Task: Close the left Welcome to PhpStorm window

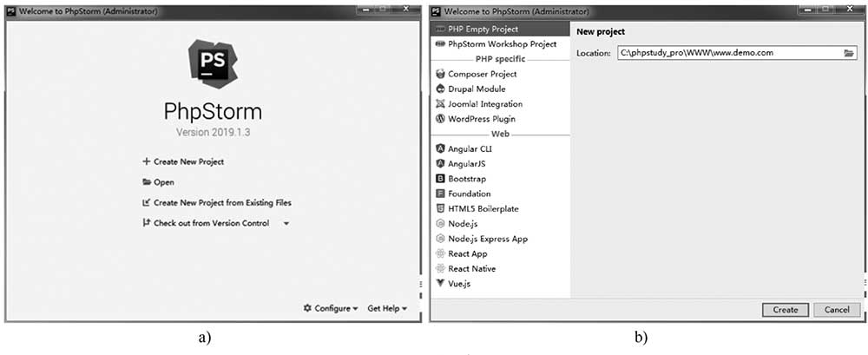Action: click(405, 10)
